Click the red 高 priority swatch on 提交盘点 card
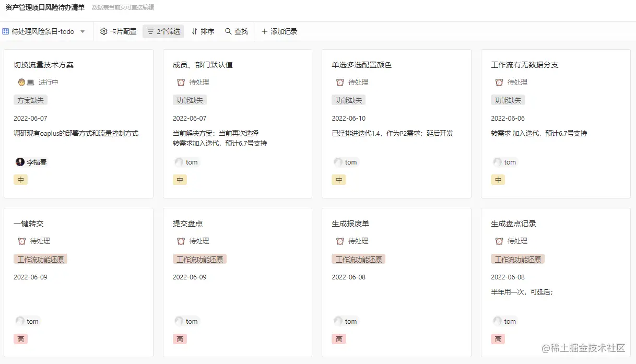 pos(180,339)
